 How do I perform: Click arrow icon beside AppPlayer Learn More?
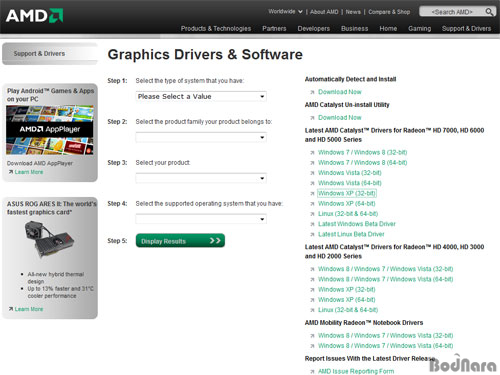(11, 172)
